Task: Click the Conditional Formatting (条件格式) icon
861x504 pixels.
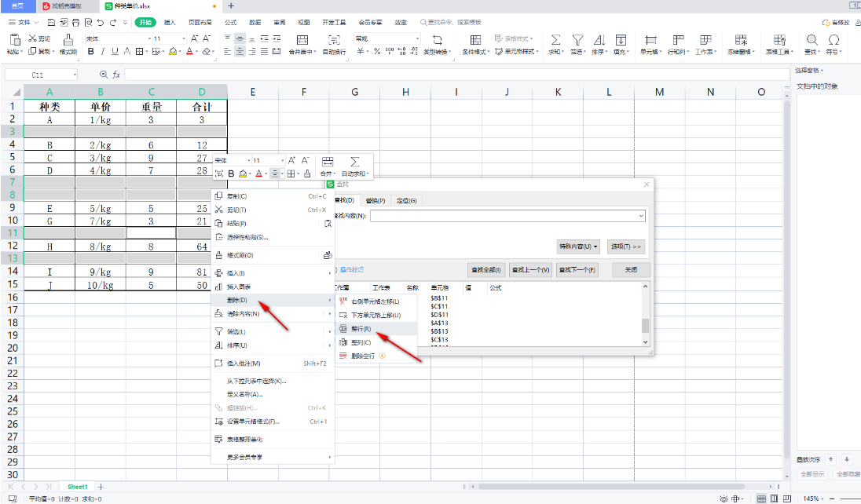Action: click(x=475, y=40)
